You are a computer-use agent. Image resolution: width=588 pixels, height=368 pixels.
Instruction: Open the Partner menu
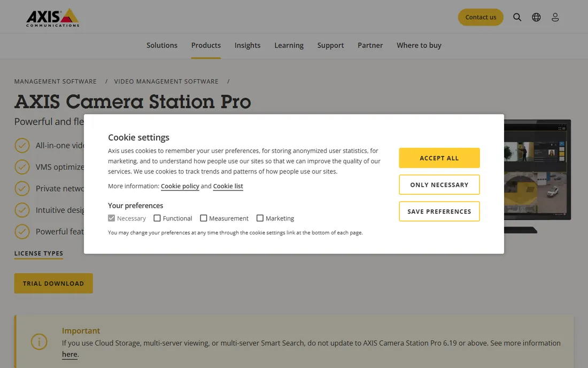[370, 45]
